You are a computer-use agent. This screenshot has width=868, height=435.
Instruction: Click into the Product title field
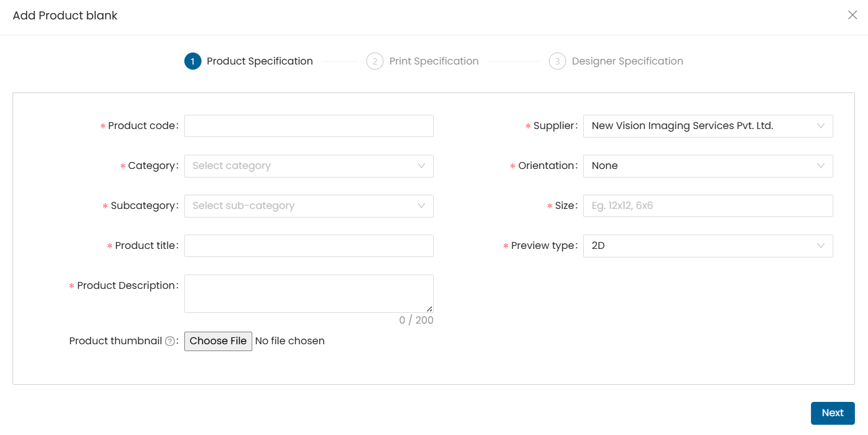[308, 246]
